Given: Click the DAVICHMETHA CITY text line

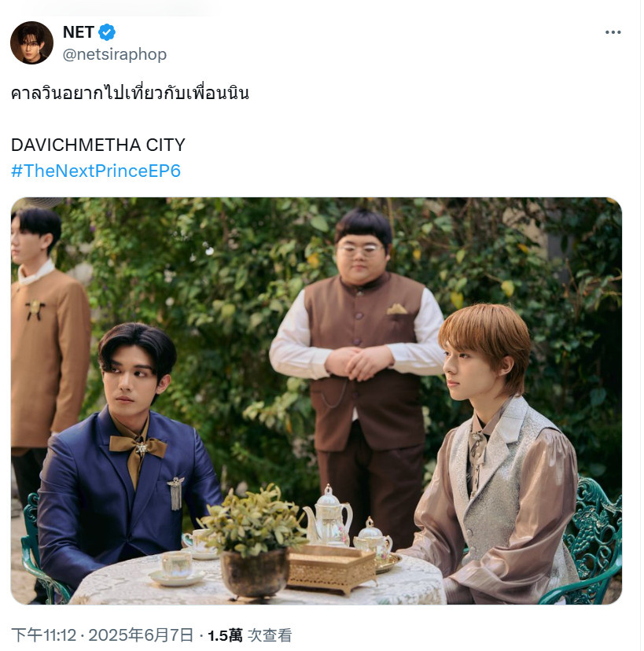Looking at the screenshot, I should coord(98,145).
